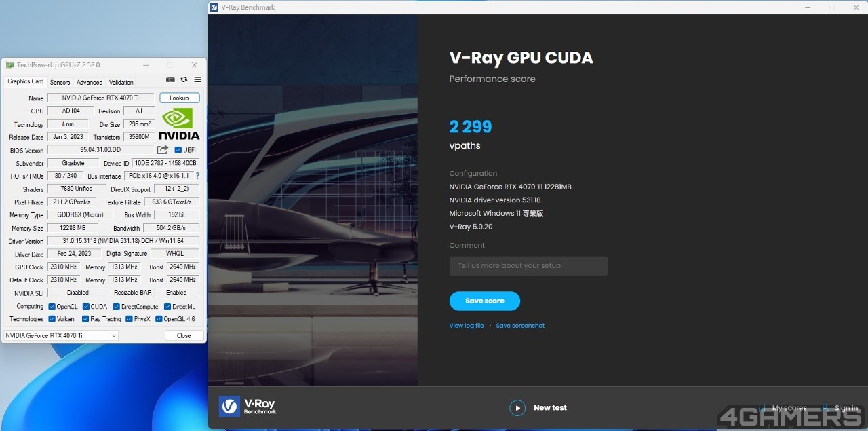Click the NVIDIA SLI value 'Disabled'
Viewport: 868px width, 431px height.
[78, 293]
